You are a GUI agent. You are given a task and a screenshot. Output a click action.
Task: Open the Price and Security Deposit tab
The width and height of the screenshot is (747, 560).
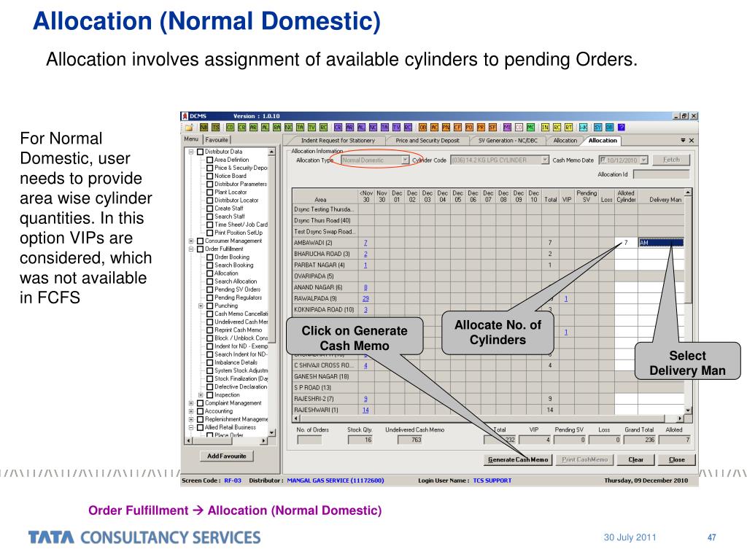pyautogui.click(x=427, y=141)
